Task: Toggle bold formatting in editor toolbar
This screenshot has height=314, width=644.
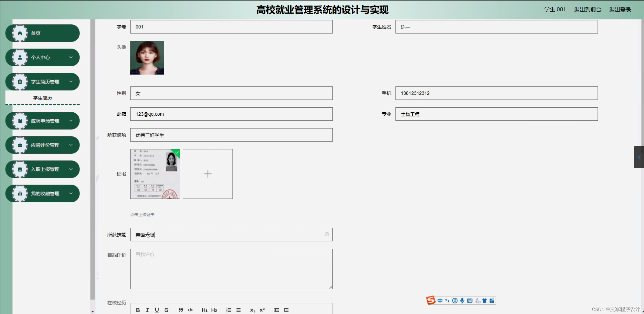Action: pyautogui.click(x=138, y=310)
